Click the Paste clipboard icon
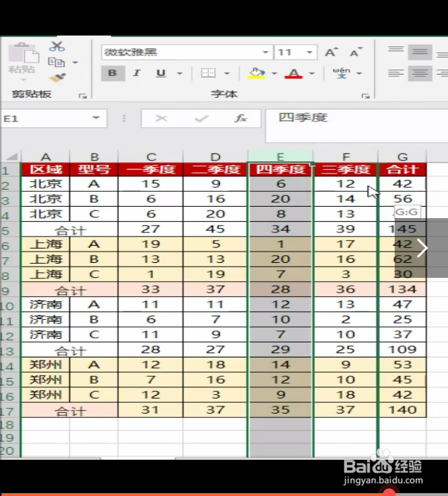 pyautogui.click(x=23, y=53)
